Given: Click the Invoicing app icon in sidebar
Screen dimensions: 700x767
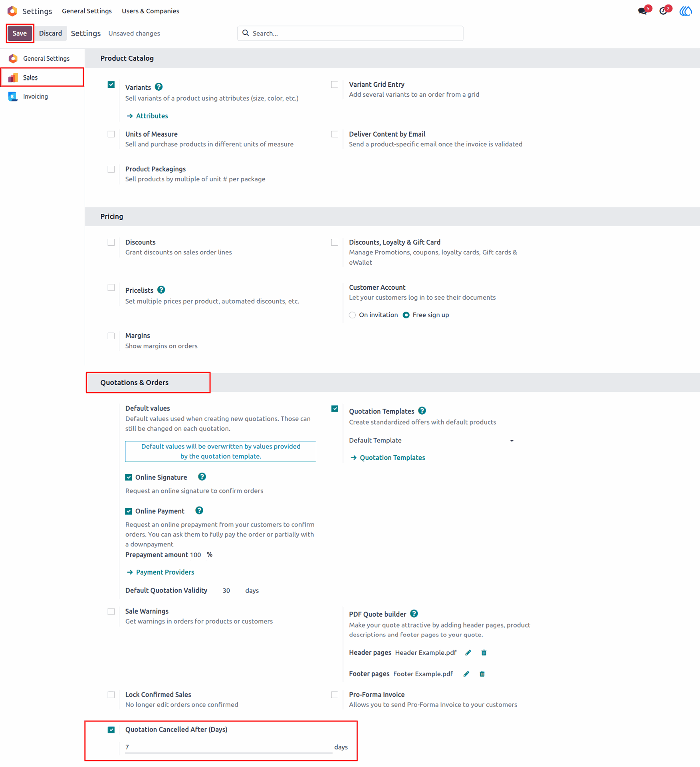Looking at the screenshot, I should (13, 96).
